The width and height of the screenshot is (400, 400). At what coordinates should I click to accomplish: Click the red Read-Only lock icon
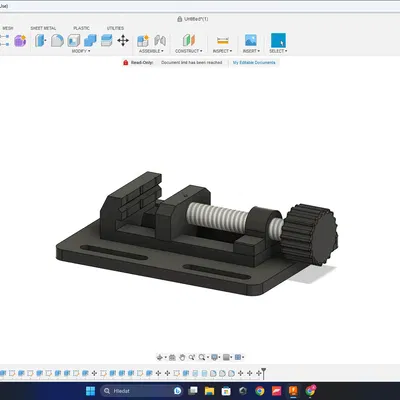[126, 62]
